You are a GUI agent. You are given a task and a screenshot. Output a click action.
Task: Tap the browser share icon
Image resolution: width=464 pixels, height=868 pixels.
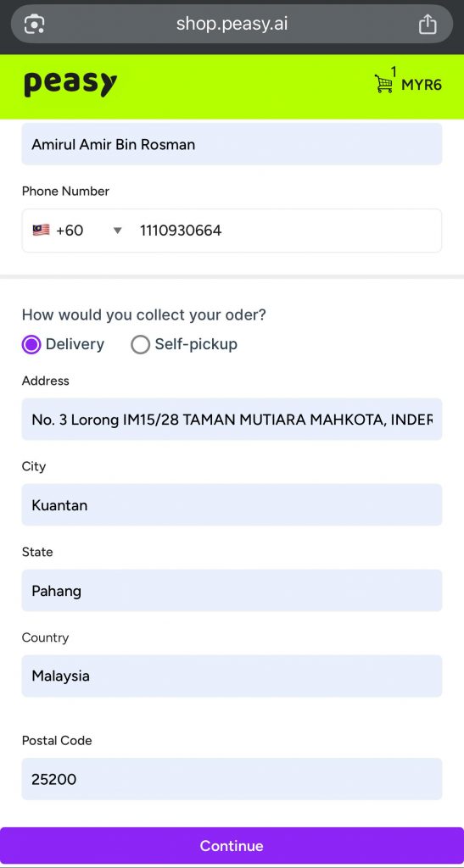point(427,25)
